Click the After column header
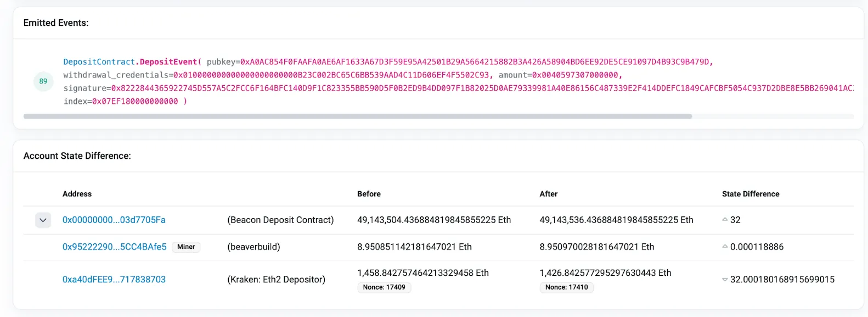Screen dimensions: 868x317 tap(548, 194)
